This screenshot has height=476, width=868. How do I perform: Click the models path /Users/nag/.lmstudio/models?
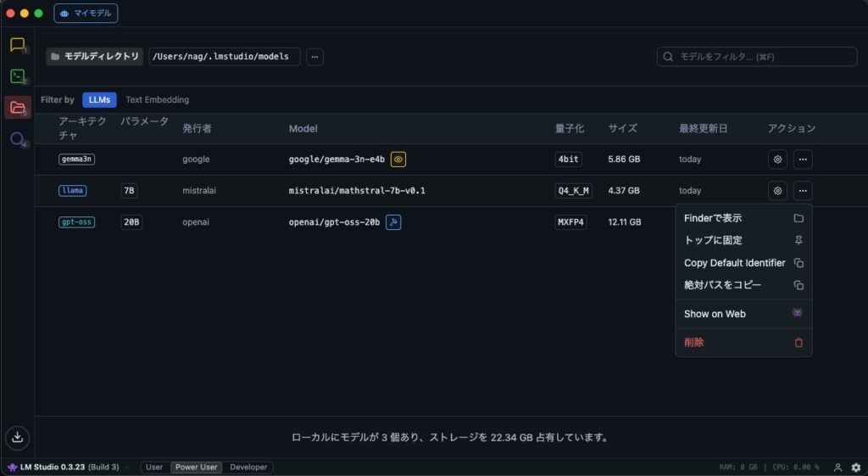224,57
